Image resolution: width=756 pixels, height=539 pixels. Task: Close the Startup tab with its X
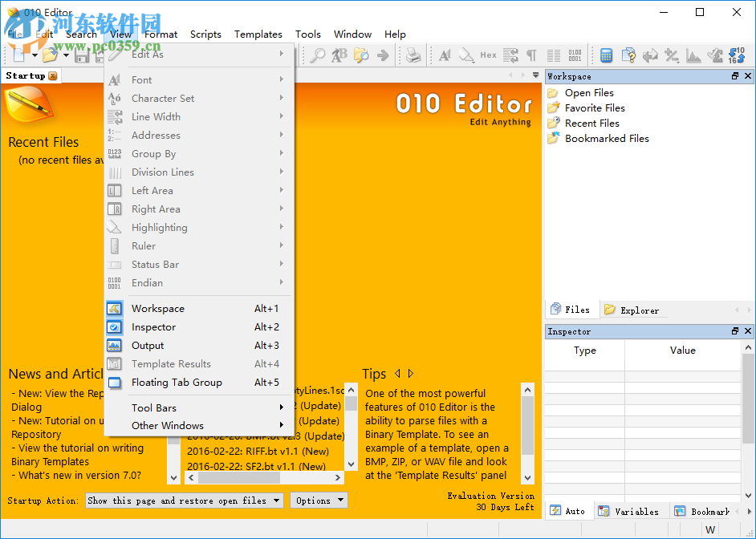[x=53, y=76]
